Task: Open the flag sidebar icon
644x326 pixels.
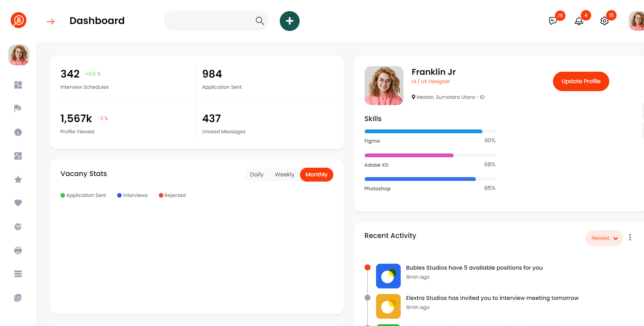Action: click(18, 109)
